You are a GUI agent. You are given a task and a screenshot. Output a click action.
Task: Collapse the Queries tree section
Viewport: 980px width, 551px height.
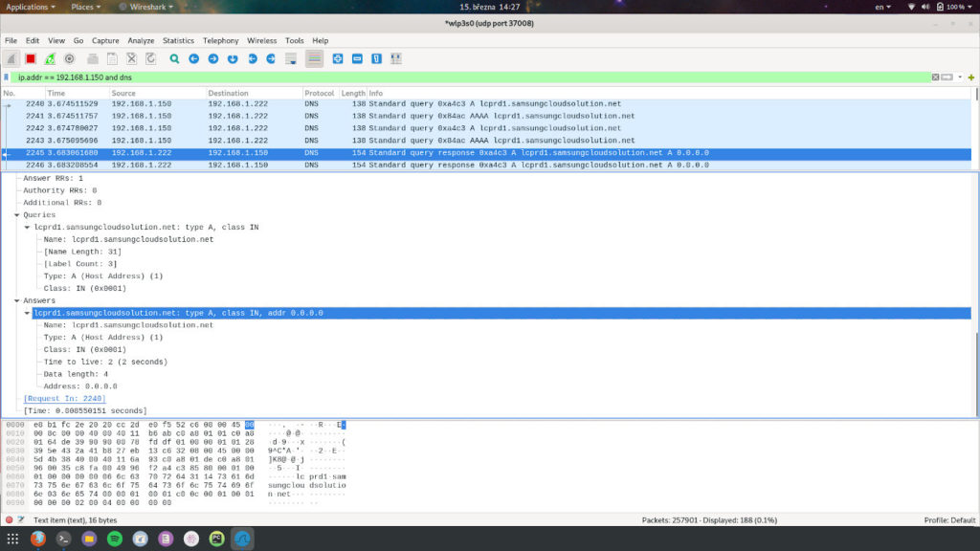tap(17, 215)
